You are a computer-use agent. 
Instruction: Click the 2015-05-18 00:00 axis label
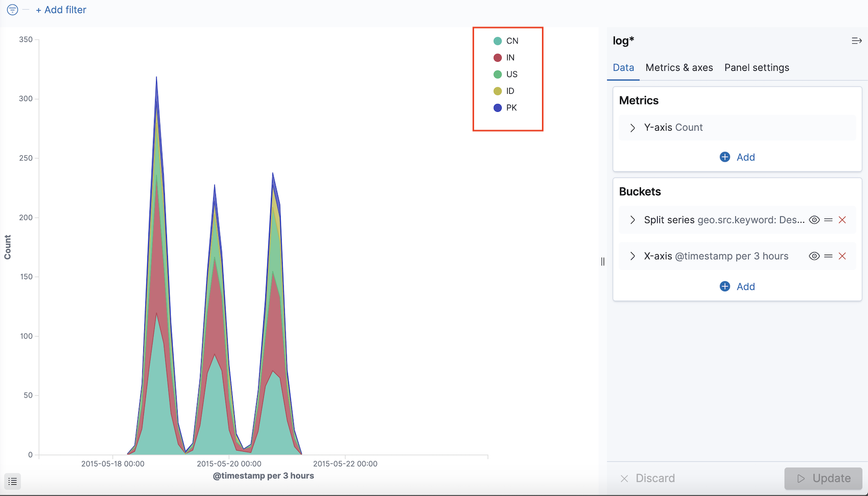(x=113, y=464)
